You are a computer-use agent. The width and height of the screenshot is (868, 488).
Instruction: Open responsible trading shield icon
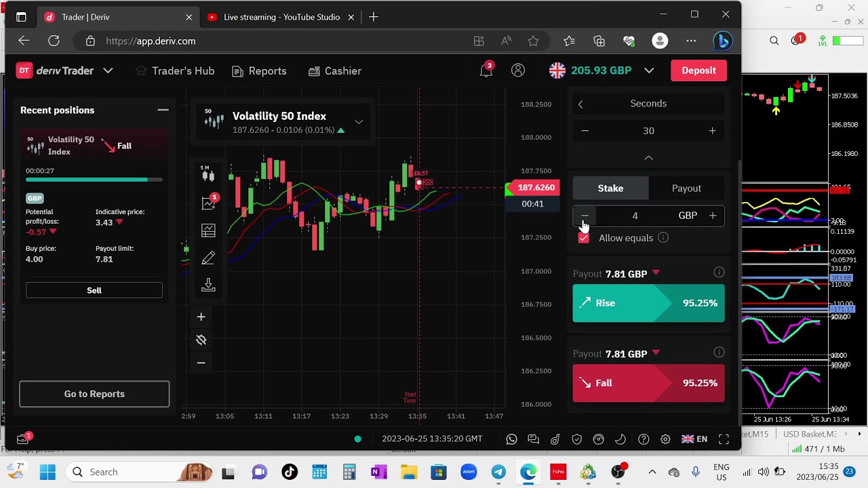point(576,439)
